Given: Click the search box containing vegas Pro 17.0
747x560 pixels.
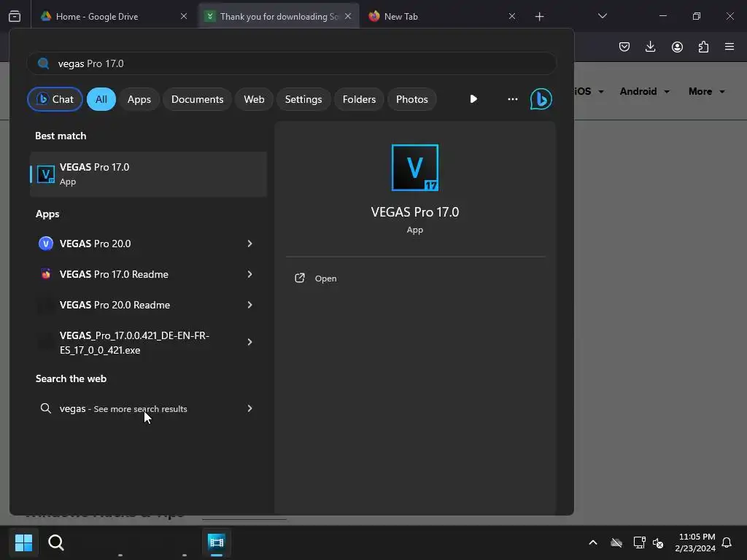Looking at the screenshot, I should click(x=292, y=63).
